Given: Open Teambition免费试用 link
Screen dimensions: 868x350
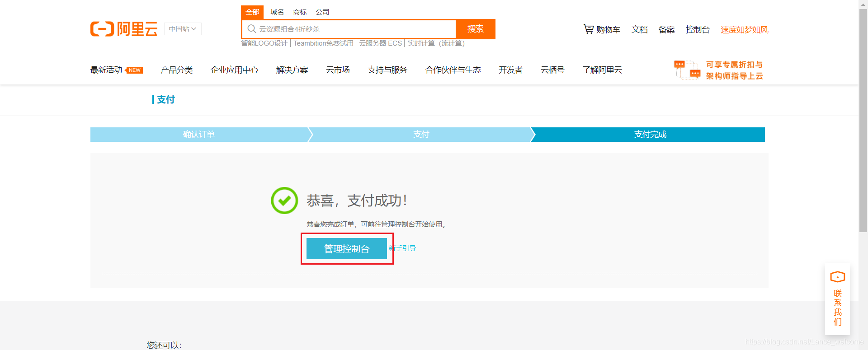Looking at the screenshot, I should click(323, 43).
